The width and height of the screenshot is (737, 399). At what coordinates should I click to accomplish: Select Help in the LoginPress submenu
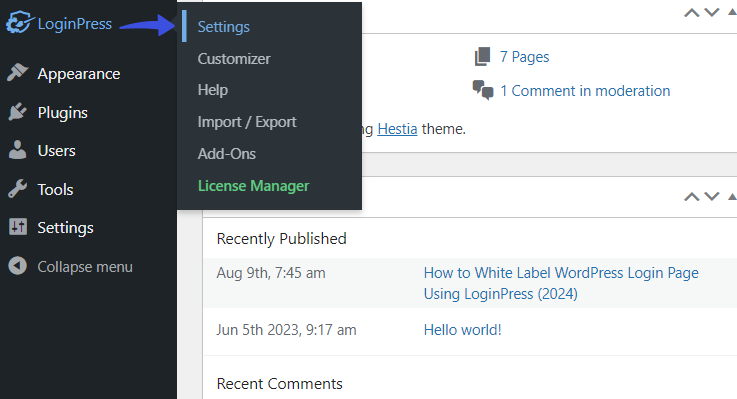(x=213, y=90)
